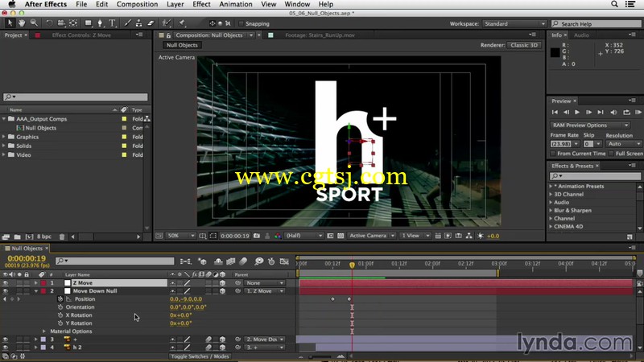Check the Full Screen preview option
Viewport: 644px width, 362px height.
click(x=611, y=154)
